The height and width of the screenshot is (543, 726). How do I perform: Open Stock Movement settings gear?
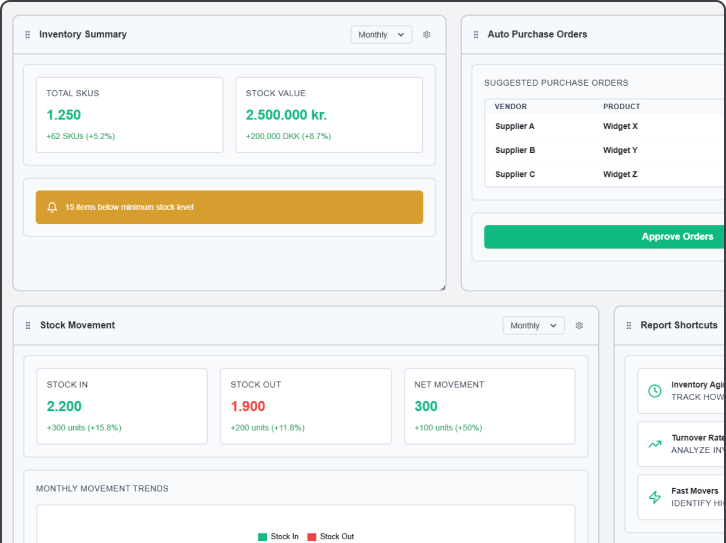[579, 325]
